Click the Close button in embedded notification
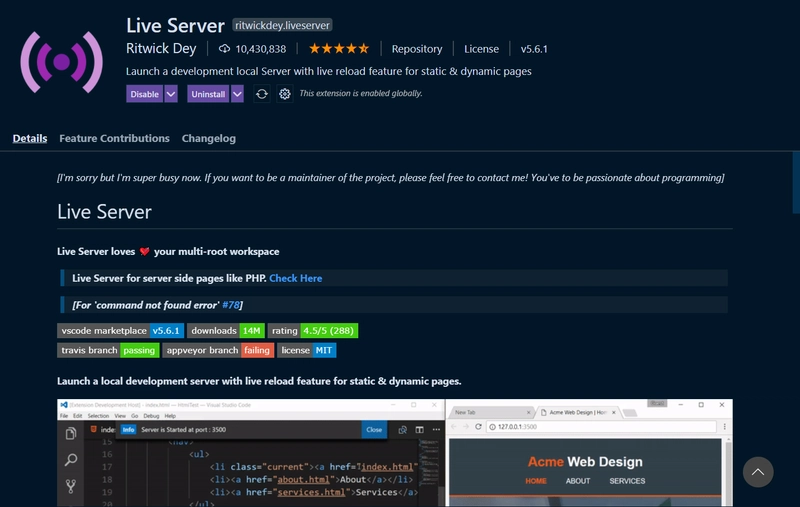800x507 pixels. (x=374, y=429)
